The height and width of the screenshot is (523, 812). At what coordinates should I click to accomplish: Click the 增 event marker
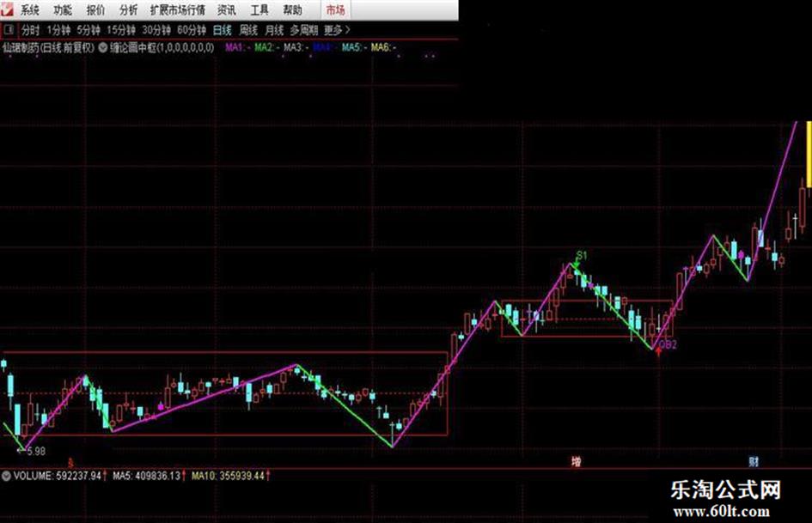point(576,461)
